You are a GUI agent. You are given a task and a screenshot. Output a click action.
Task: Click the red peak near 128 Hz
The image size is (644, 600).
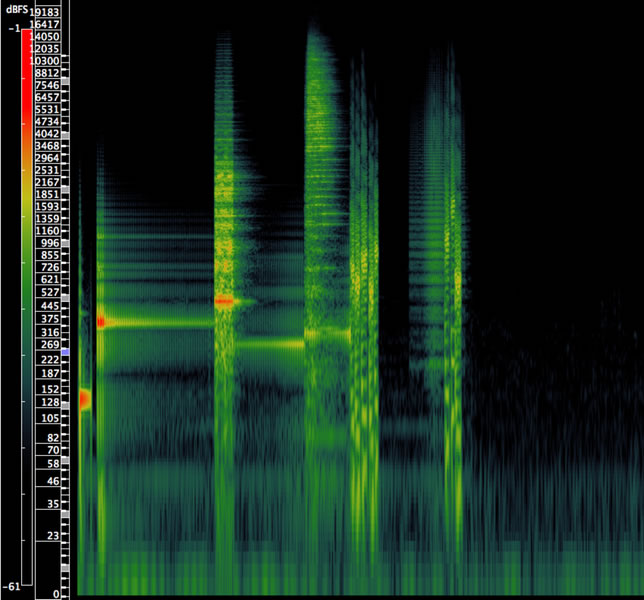84,399
